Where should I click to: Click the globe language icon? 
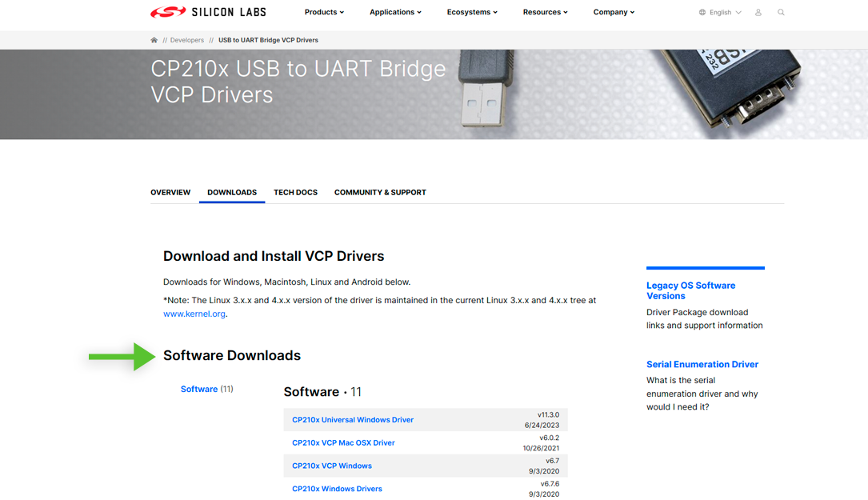tap(702, 12)
